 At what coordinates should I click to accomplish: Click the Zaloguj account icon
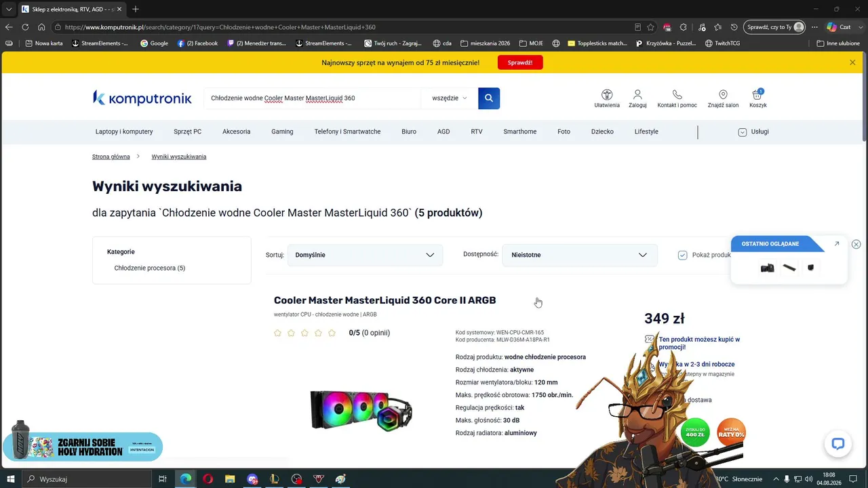[x=637, y=98]
